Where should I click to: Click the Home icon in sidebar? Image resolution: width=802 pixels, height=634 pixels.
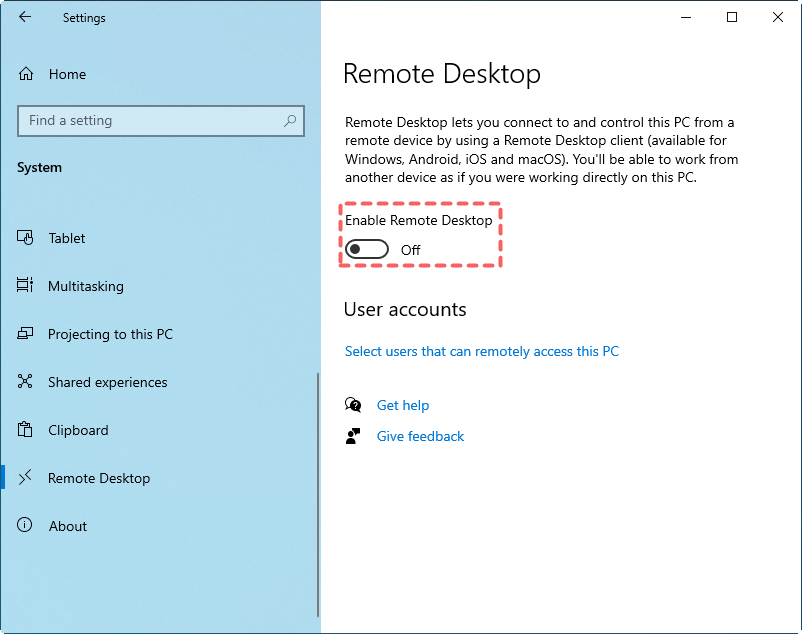26,74
